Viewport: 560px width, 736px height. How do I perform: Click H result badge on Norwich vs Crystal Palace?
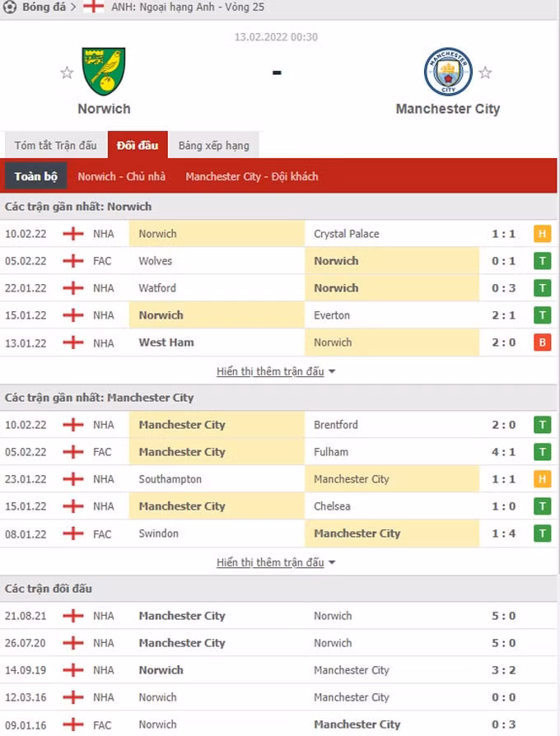click(542, 234)
